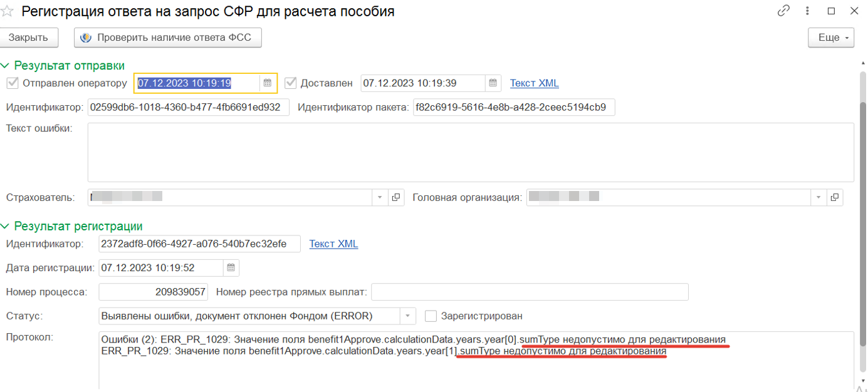
Task: Click the Номер реестра прямых выплат field
Action: [530, 292]
